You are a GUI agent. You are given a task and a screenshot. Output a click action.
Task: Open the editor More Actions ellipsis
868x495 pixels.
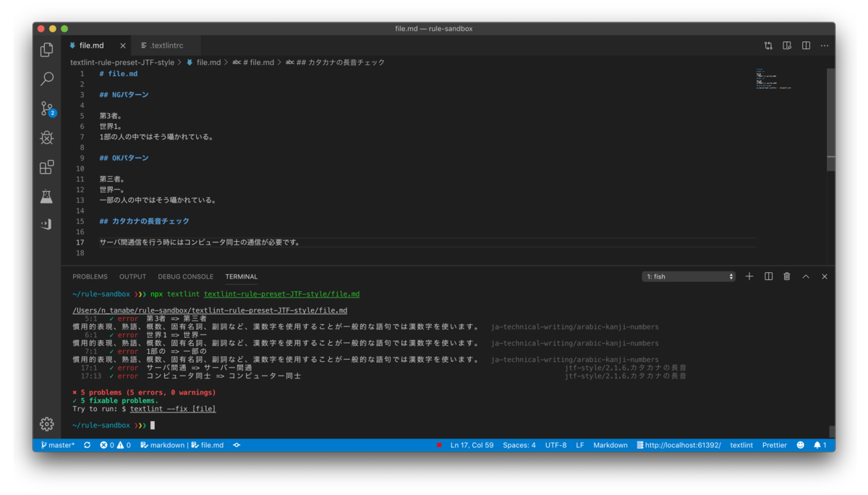click(x=825, y=46)
